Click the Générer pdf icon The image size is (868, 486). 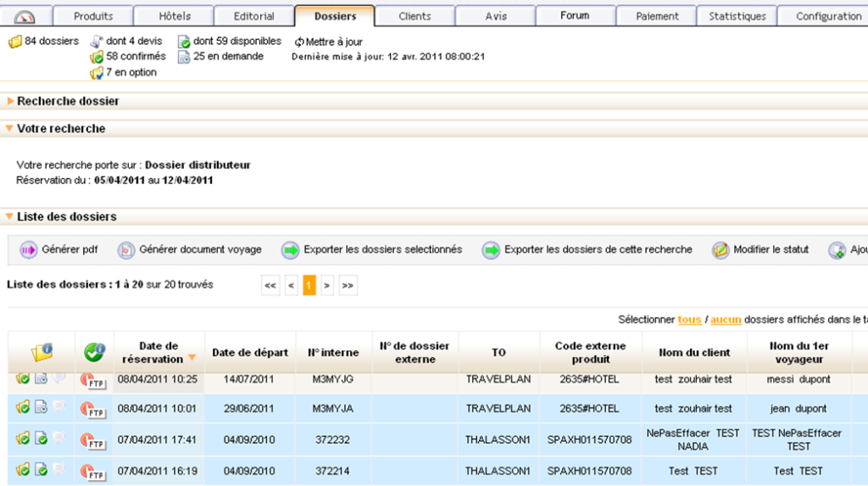tap(29, 250)
